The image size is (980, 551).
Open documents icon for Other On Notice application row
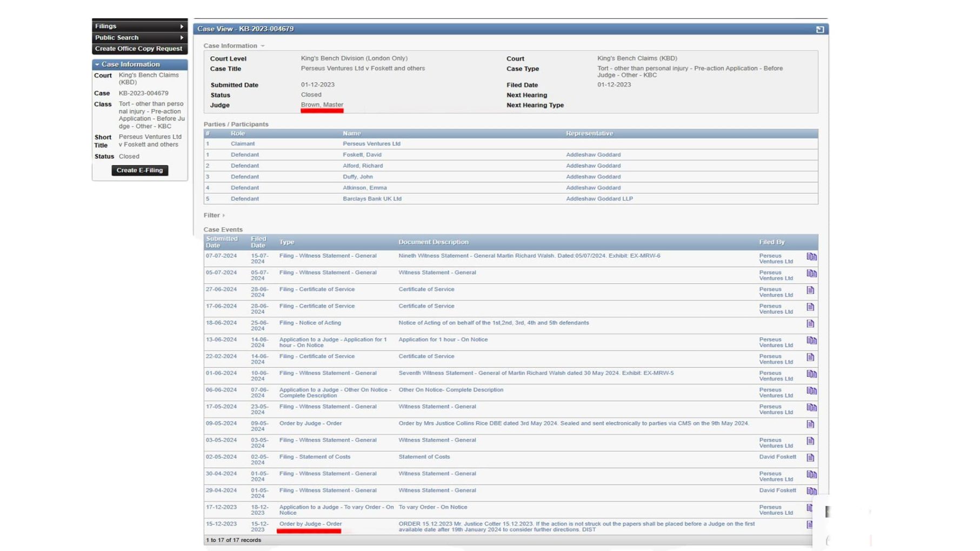[x=812, y=390]
